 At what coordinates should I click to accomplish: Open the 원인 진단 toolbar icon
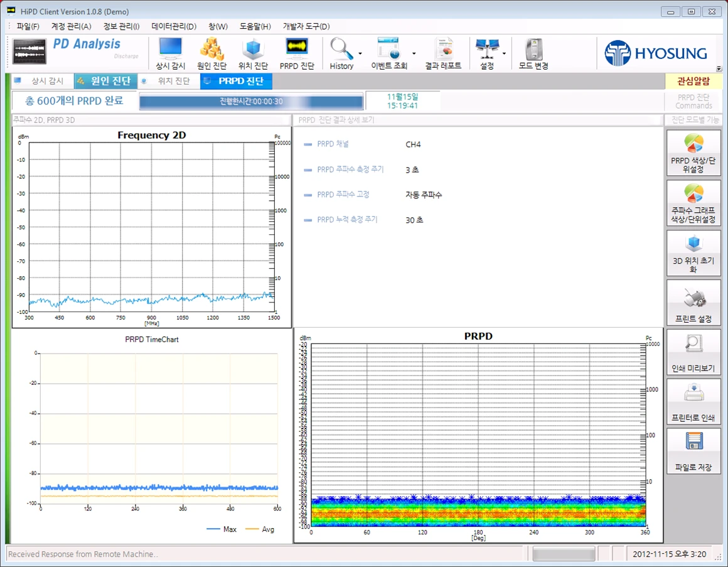point(211,53)
